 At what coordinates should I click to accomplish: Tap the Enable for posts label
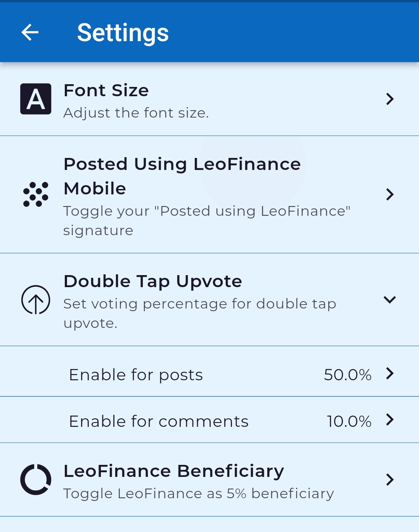pos(136,375)
